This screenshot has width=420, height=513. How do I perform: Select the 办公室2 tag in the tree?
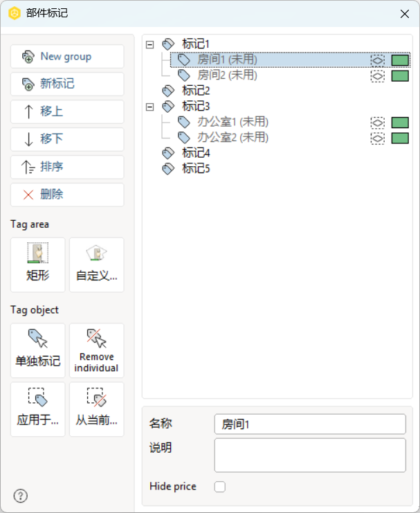pyautogui.click(x=223, y=137)
